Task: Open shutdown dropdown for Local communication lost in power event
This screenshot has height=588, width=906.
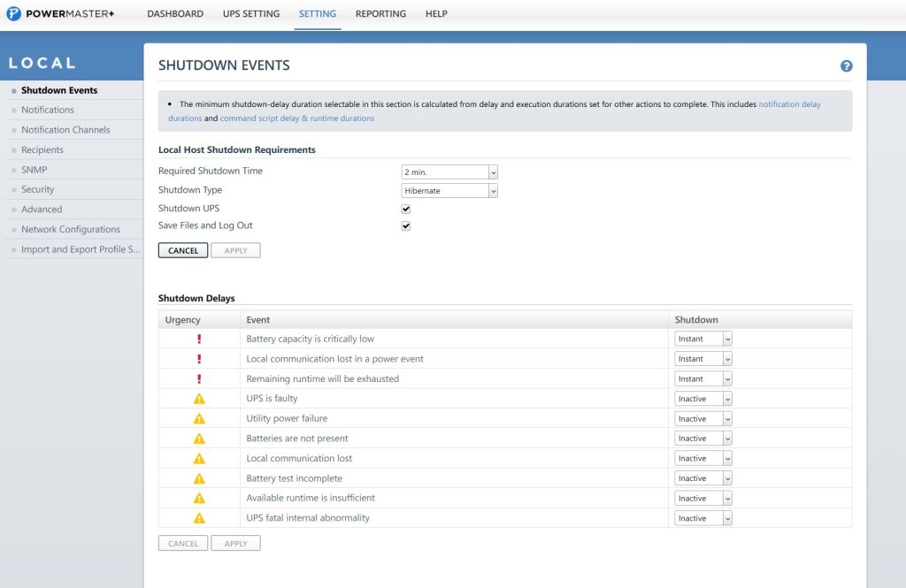Action: pyautogui.click(x=703, y=359)
